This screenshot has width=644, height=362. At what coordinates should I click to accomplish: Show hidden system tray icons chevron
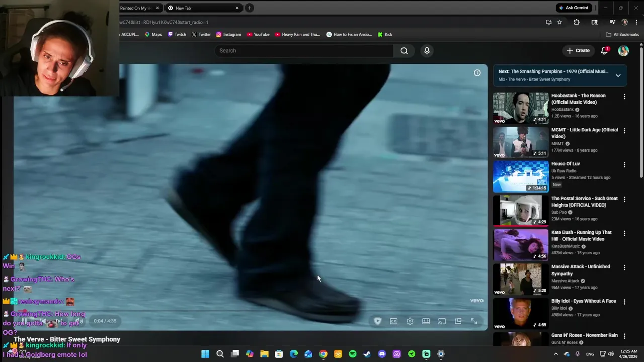tap(556, 354)
